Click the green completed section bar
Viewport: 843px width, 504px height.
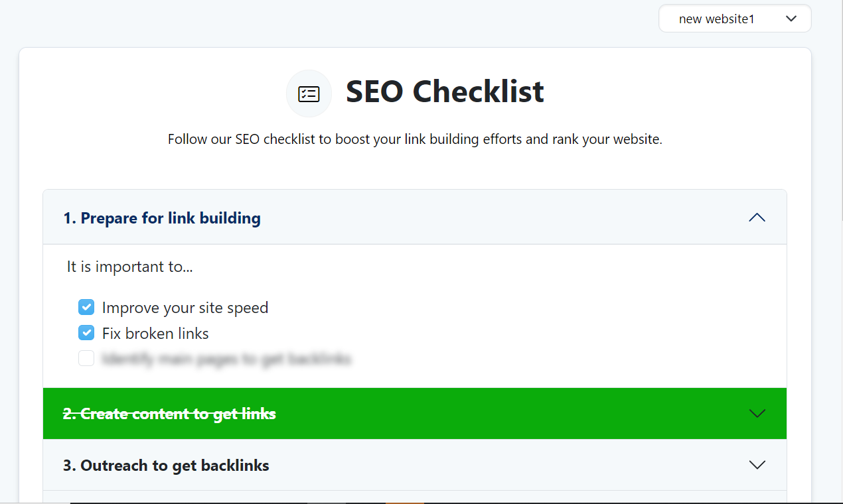pos(415,414)
